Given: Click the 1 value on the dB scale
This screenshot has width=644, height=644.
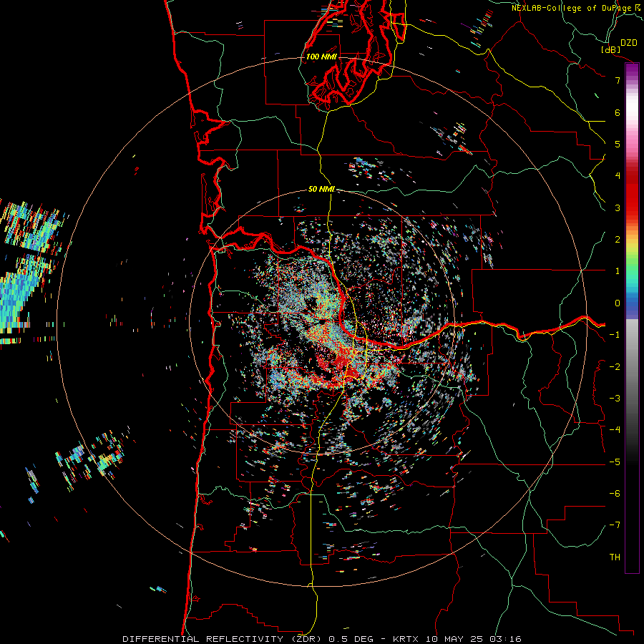Looking at the screenshot, I should 618,271.
